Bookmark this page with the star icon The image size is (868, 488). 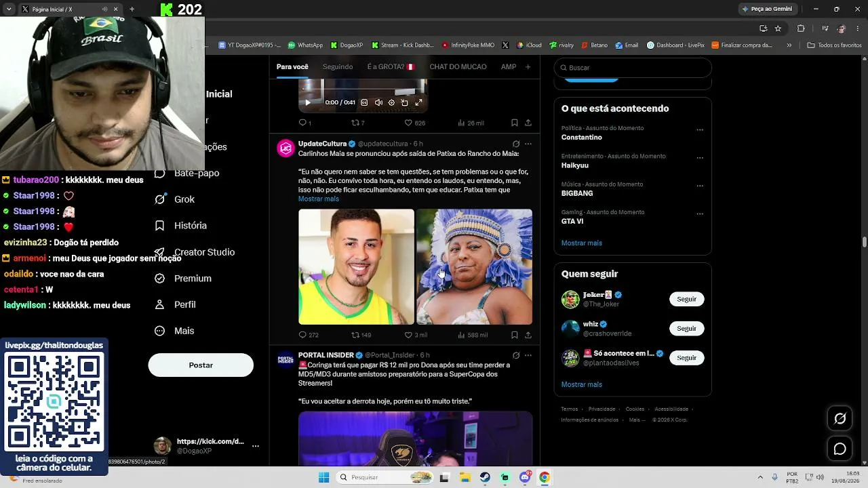(x=778, y=28)
